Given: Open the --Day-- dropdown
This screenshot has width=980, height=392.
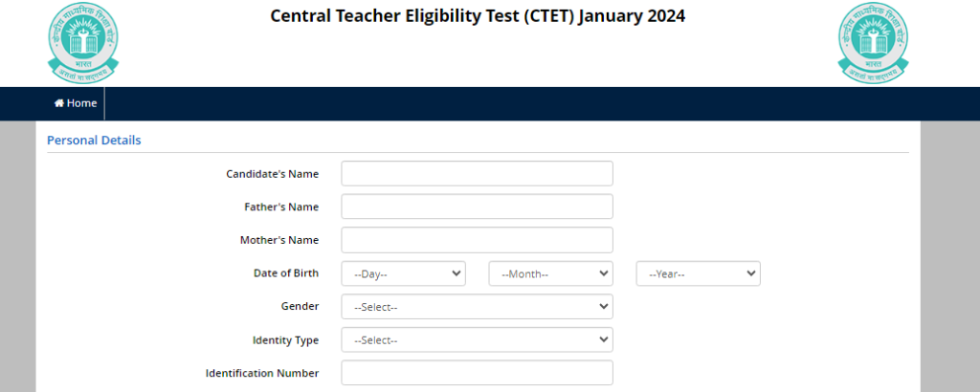Looking at the screenshot, I should (403, 273).
